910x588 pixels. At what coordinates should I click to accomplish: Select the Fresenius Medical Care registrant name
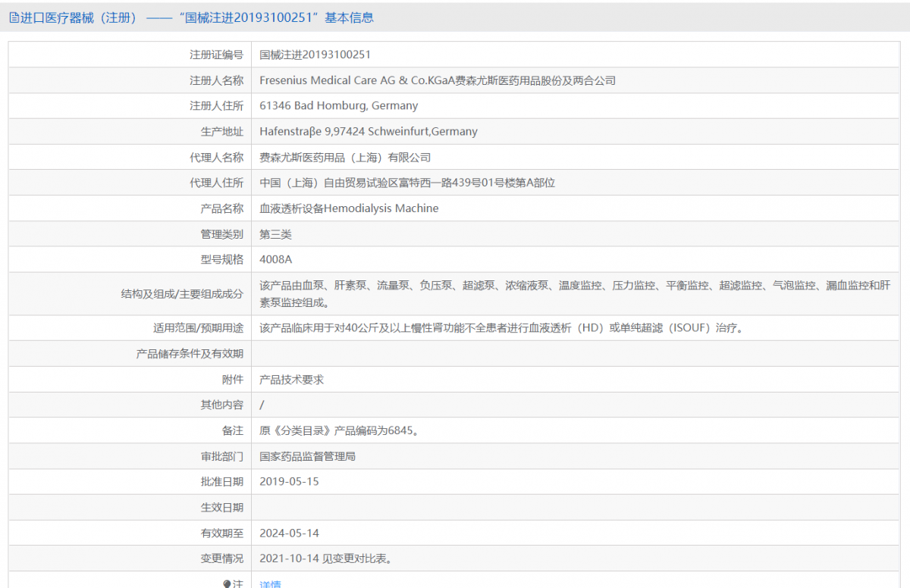[438, 80]
